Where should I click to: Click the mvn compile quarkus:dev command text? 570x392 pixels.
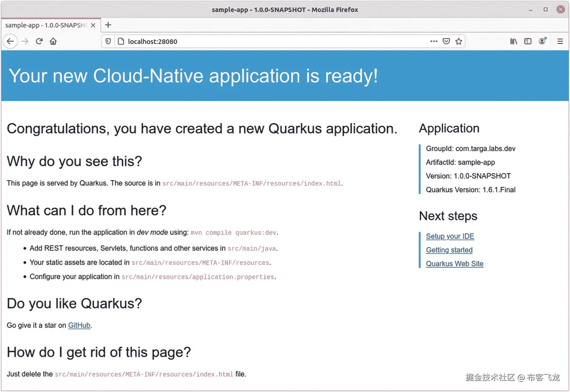tap(234, 233)
